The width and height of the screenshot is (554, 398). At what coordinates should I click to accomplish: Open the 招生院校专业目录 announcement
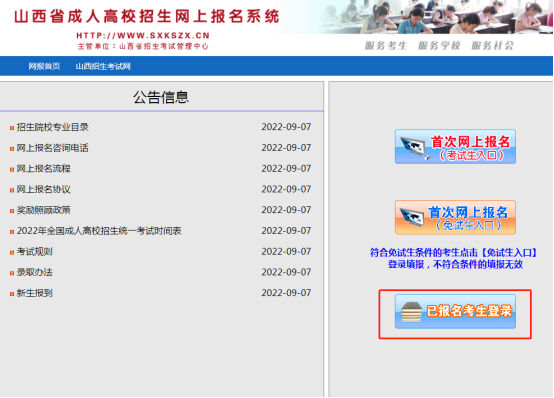[x=53, y=127]
